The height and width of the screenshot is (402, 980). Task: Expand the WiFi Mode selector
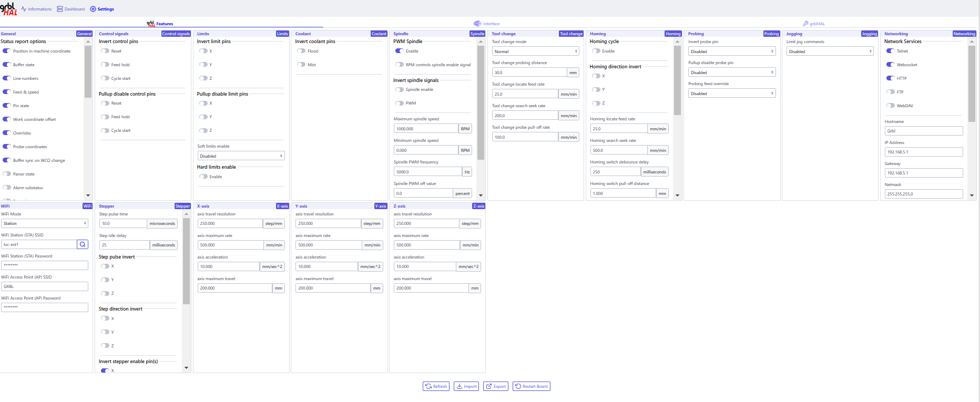click(x=45, y=223)
